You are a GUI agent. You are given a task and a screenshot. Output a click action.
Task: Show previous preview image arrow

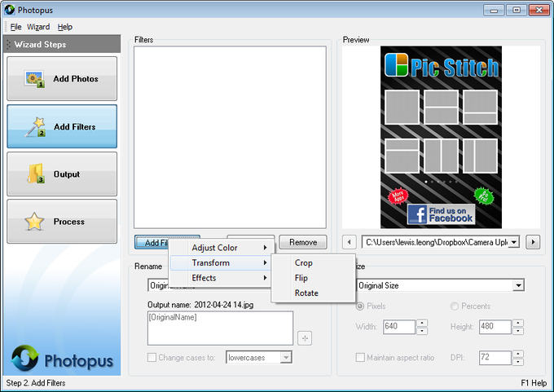click(x=349, y=243)
